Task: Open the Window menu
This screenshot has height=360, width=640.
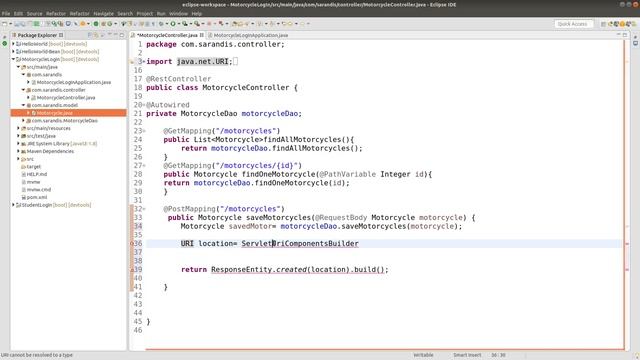Action: [178, 13]
